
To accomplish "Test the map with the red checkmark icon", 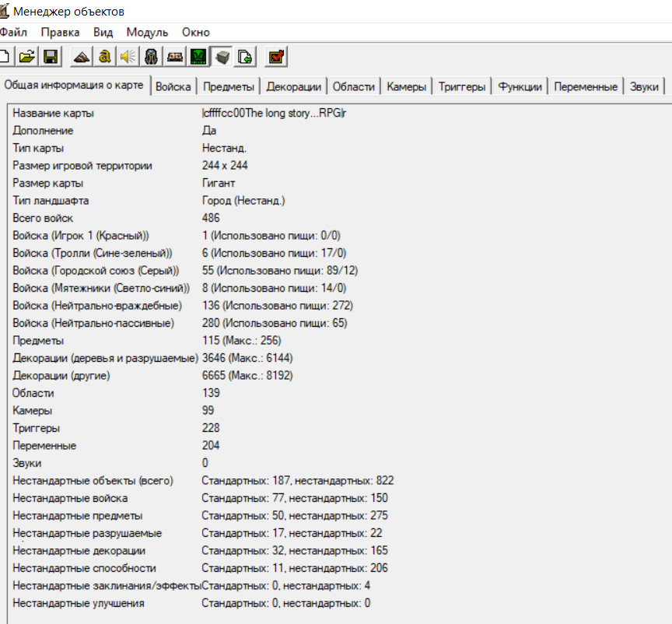I will (x=276, y=57).
